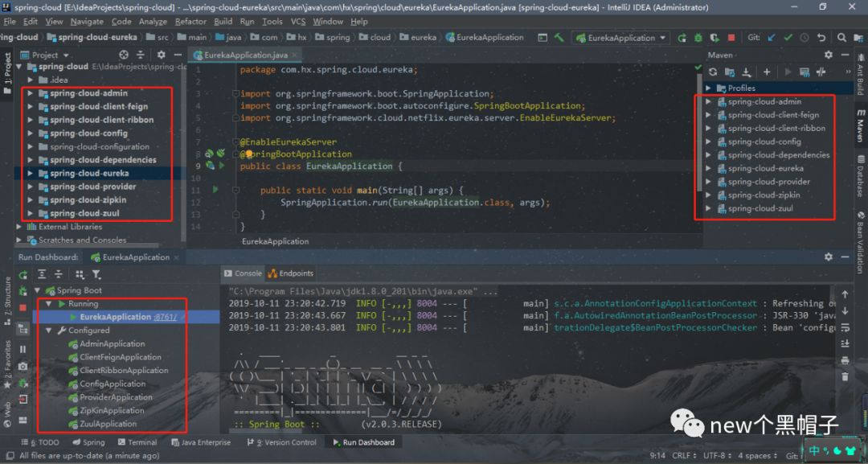Open the Navigate menu
The width and height of the screenshot is (868, 464).
(87, 21)
